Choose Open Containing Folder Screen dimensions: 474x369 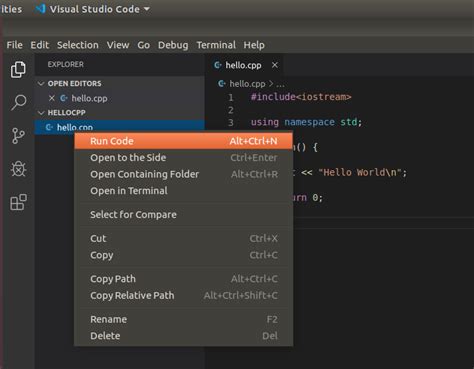click(183, 174)
